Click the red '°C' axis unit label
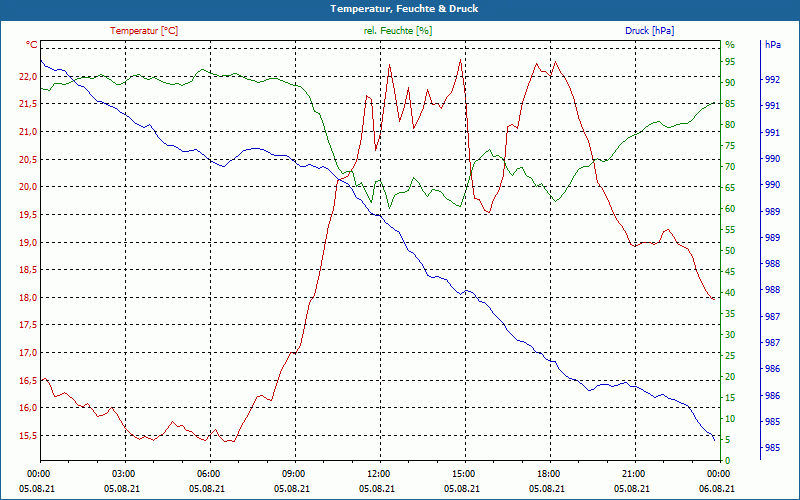 coord(32,45)
